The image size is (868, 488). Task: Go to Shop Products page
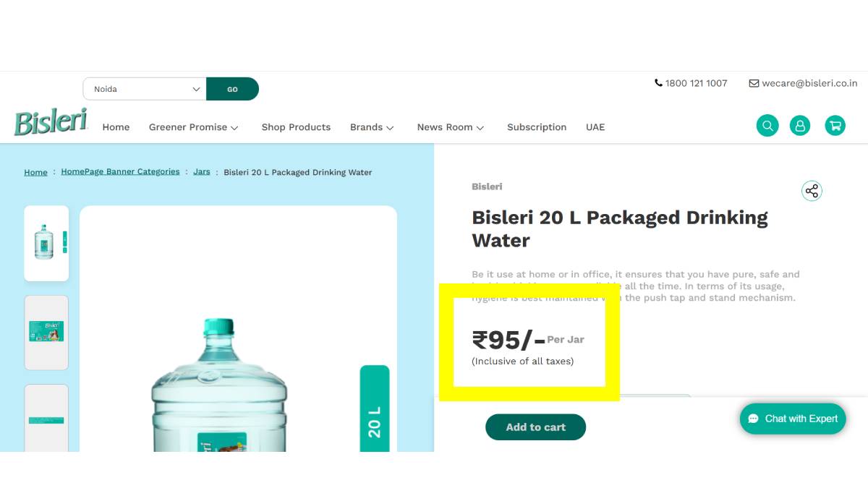point(296,127)
